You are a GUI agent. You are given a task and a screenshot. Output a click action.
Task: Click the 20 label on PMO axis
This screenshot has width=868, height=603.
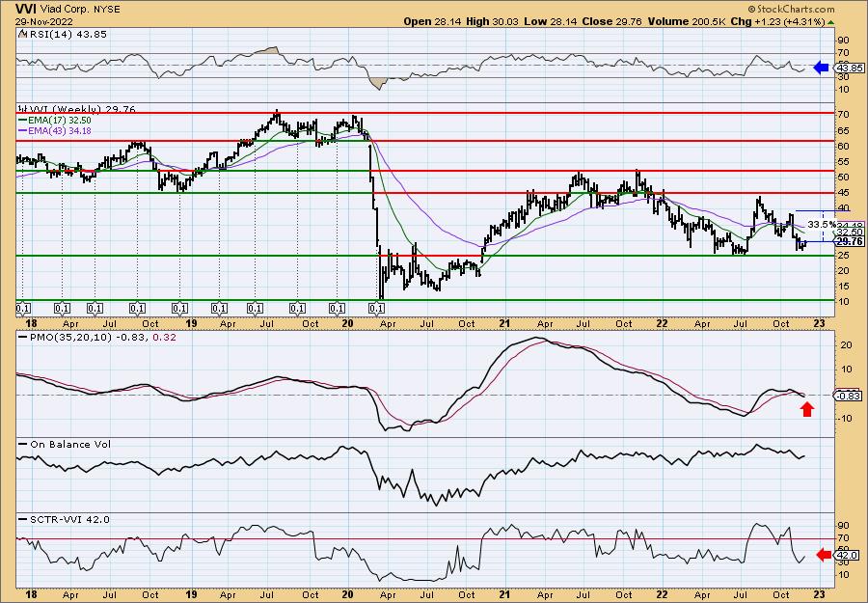(x=845, y=345)
